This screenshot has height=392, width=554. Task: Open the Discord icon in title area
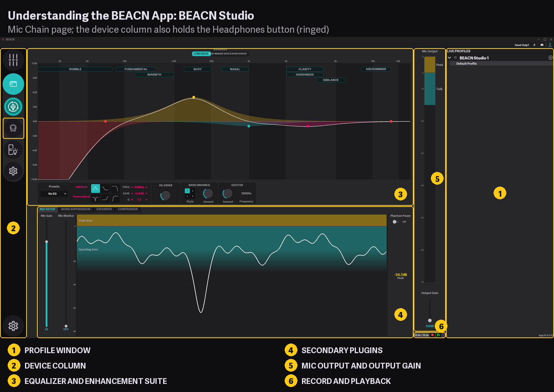(x=542, y=45)
